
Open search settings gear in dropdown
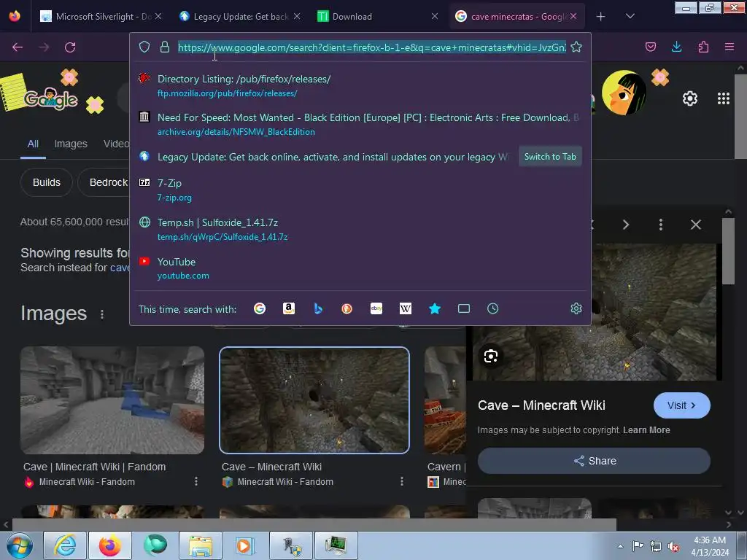pyautogui.click(x=576, y=308)
